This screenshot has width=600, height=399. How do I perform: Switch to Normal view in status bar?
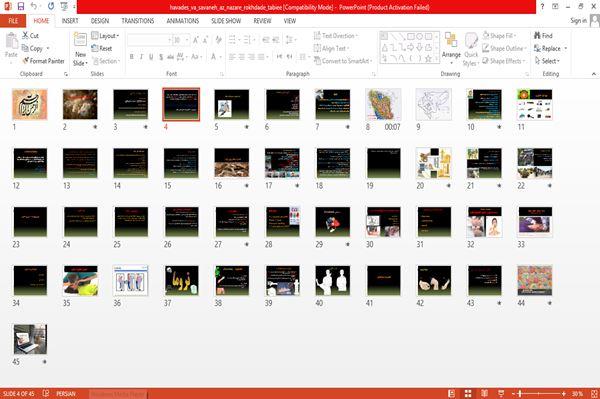point(452,393)
